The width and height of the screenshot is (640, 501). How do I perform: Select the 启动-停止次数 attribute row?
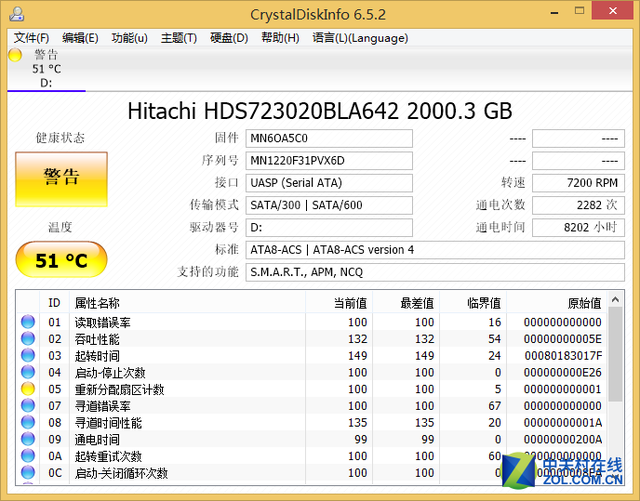tap(312, 372)
